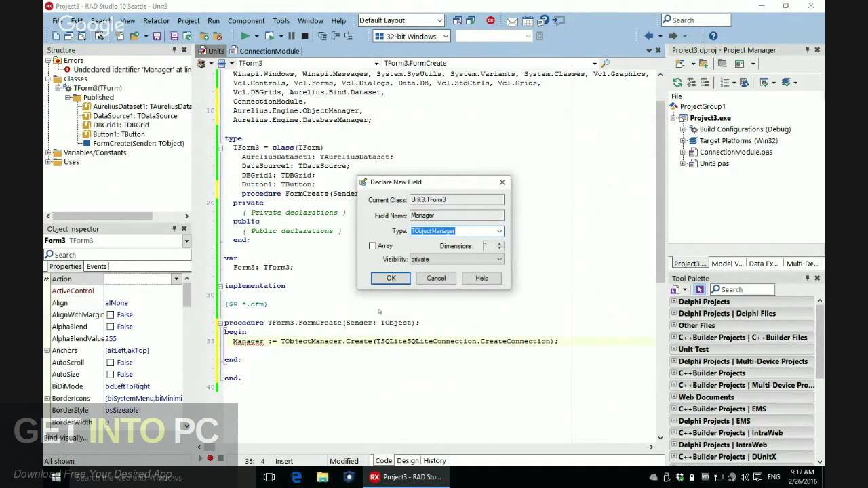Viewport: 868px width, 488px height.
Task: Toggle the AutoScroll False checkbox
Action: coord(110,363)
